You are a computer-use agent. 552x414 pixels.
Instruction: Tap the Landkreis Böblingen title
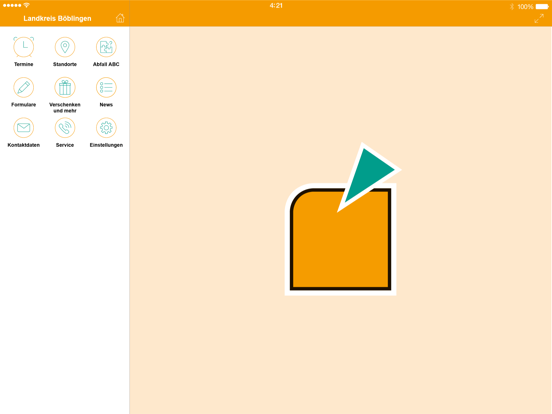pyautogui.click(x=57, y=18)
